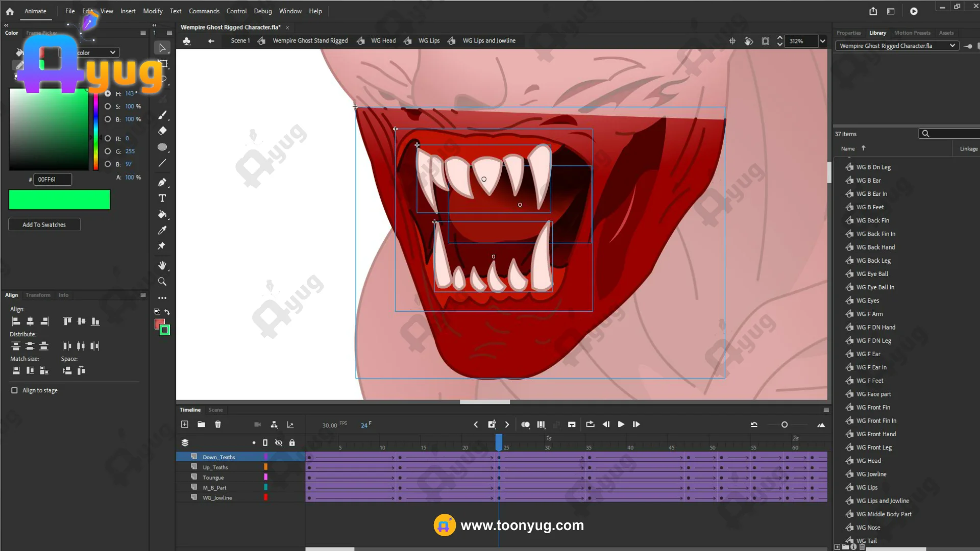Screen dimensions: 980x551
Task: Select the Hand tool
Action: [162, 265]
